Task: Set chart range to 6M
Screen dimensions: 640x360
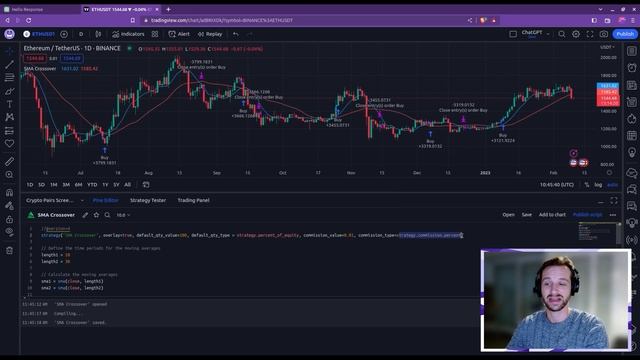Action: [78, 185]
